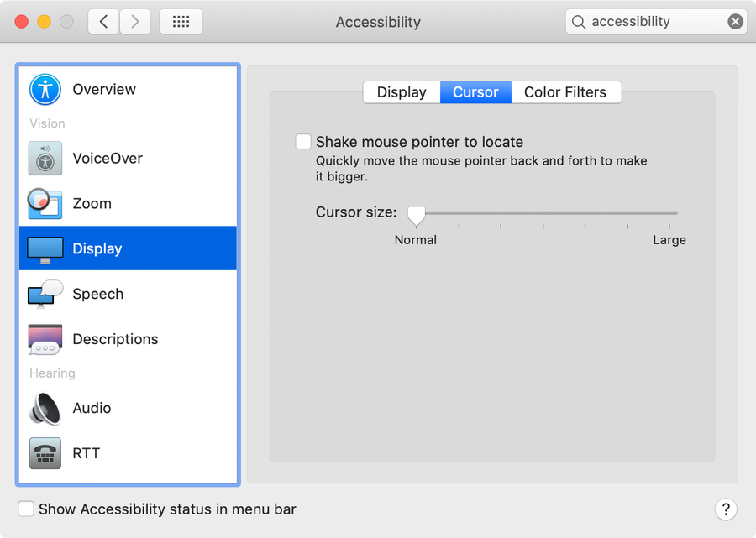Switch to the Color Filters tab
This screenshot has height=538, width=756.
point(565,92)
